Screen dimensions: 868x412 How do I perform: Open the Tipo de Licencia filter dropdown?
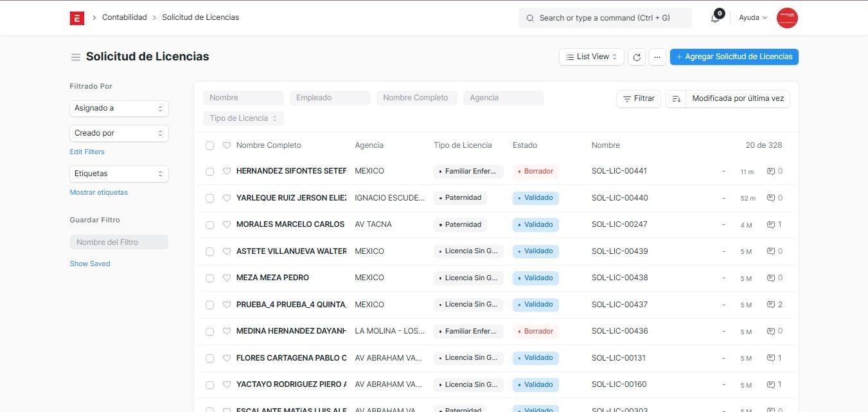[244, 118]
